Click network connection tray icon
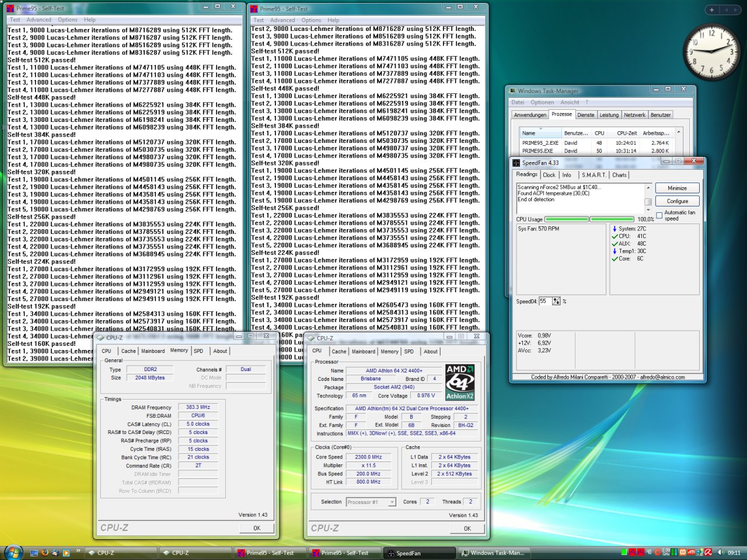This screenshot has width=747, height=560. click(x=699, y=552)
